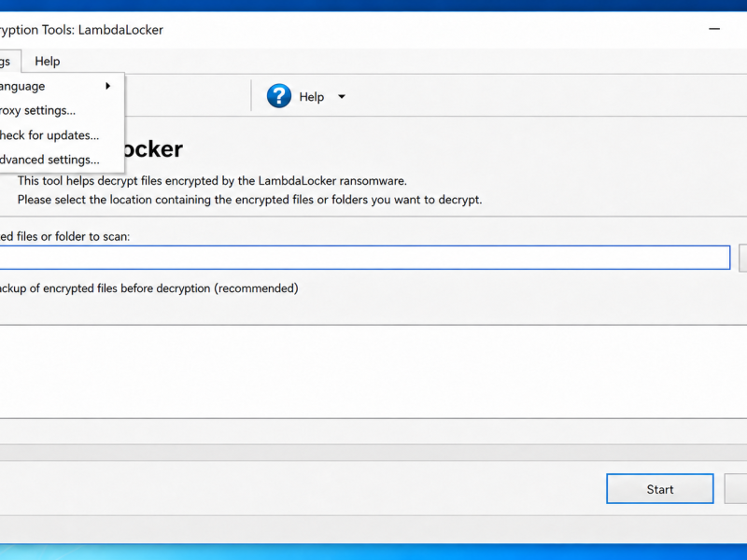Expand the Language submenu
The width and height of the screenshot is (747, 560).
(61, 86)
